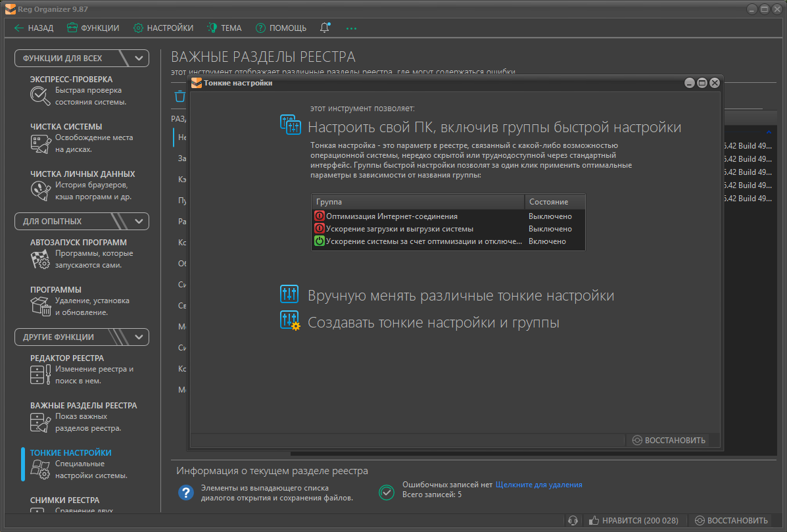Click the Щелкните для удаления link
The image size is (787, 532).
tap(538, 485)
